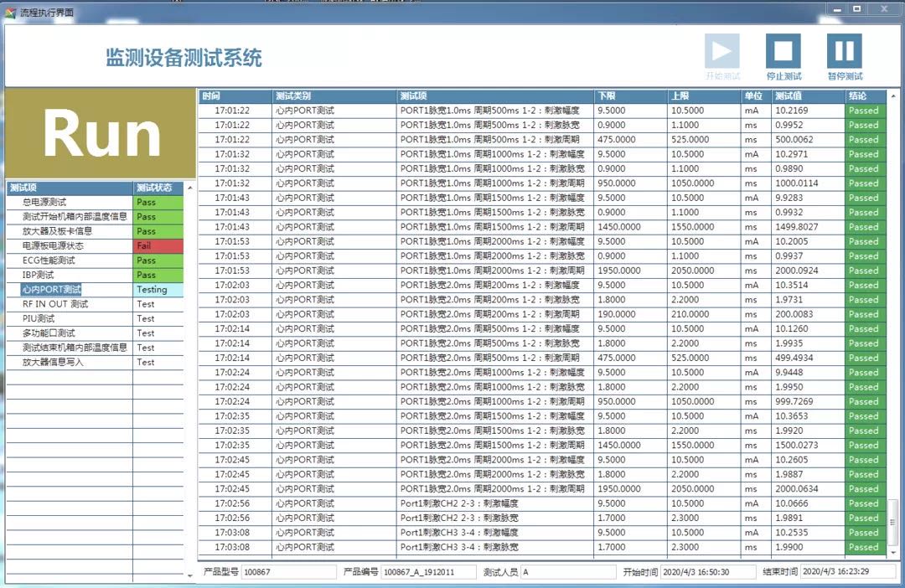Screen dimensions: 905x588
Task: Click the 监测设备测试系统 title text
Action: [184, 58]
